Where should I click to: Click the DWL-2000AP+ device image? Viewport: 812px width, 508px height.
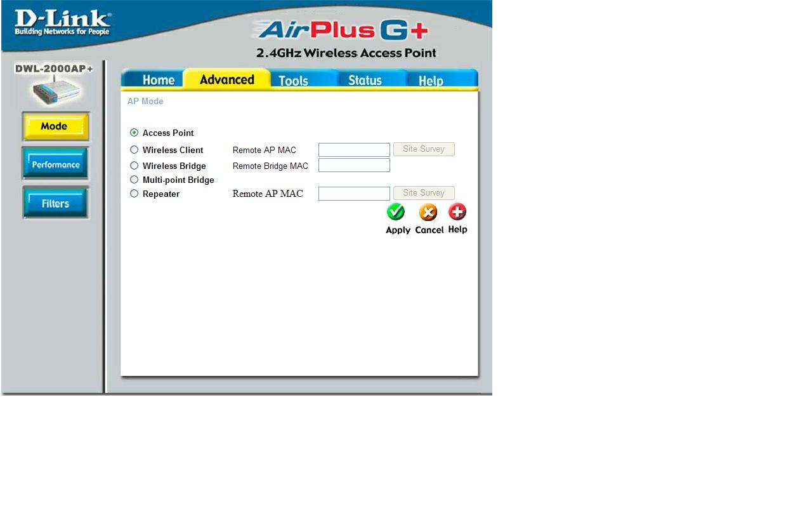click(x=56, y=90)
